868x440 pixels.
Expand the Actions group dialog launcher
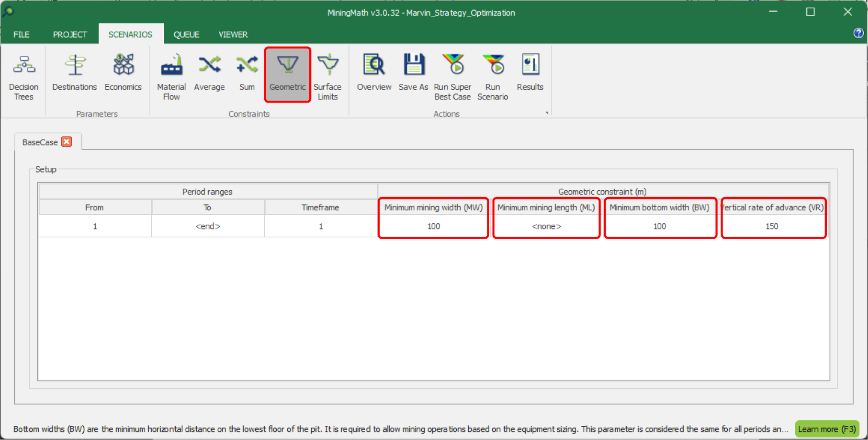click(x=547, y=113)
